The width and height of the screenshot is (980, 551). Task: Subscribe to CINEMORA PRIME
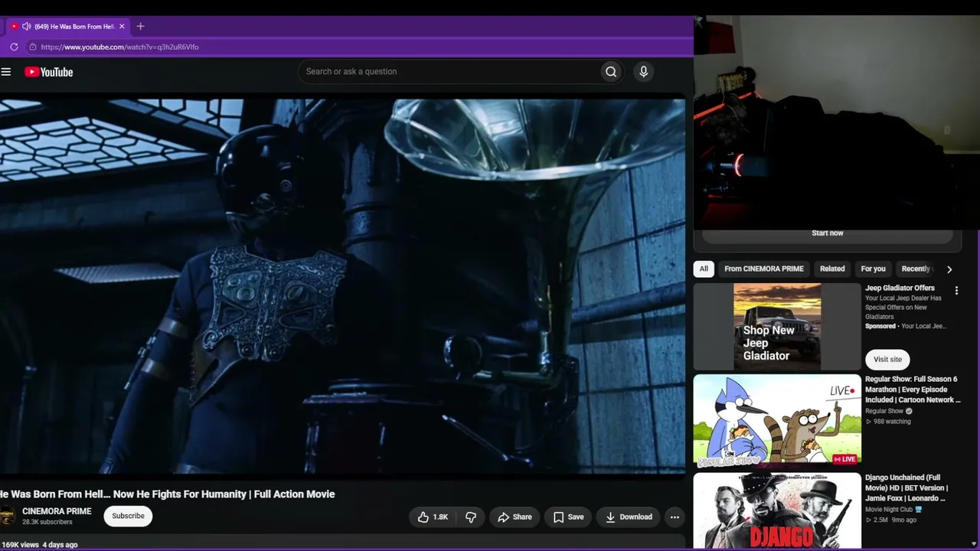coord(128,516)
